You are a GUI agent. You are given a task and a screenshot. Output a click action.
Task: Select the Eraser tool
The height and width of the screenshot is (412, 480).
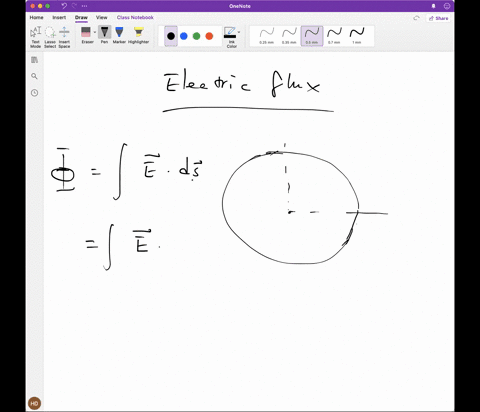click(86, 35)
